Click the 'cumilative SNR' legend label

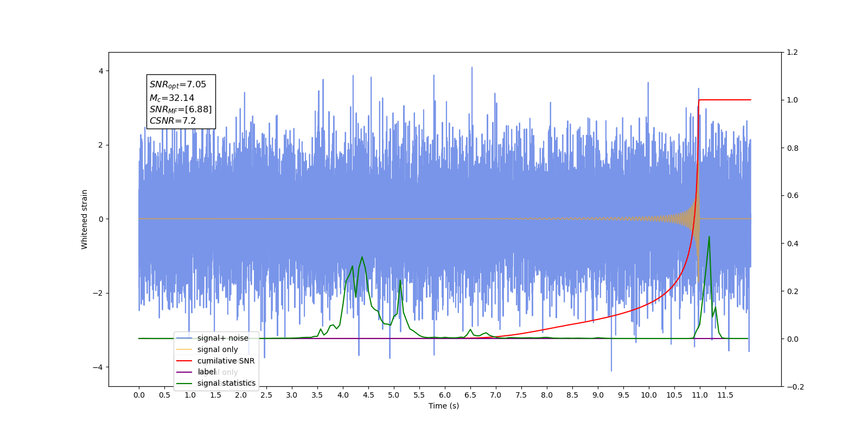[226, 361]
